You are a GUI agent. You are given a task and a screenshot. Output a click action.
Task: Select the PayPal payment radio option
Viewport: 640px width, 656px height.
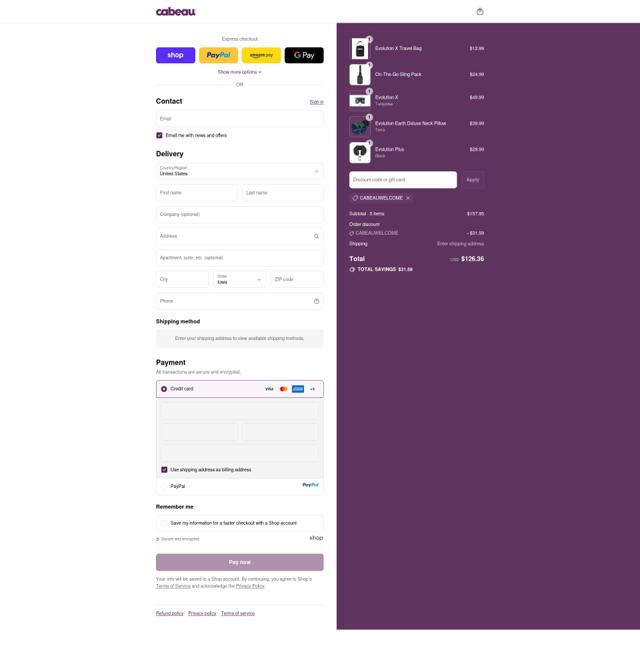(x=164, y=486)
